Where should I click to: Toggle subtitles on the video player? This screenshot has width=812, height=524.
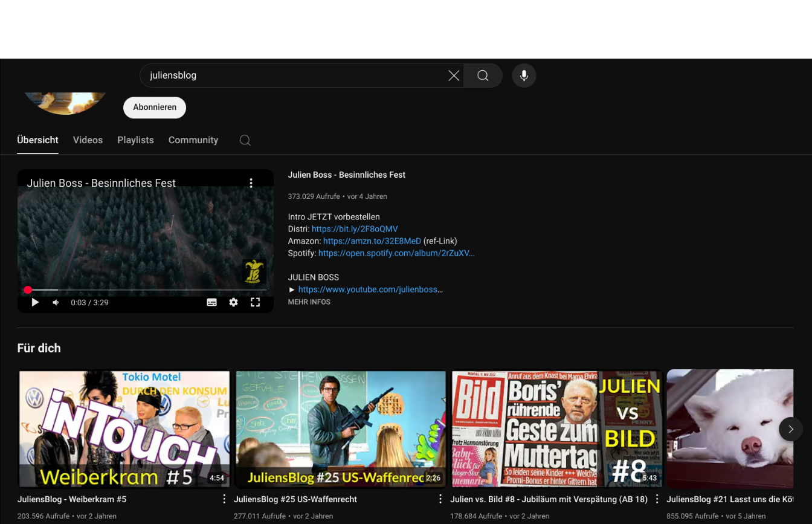211,302
